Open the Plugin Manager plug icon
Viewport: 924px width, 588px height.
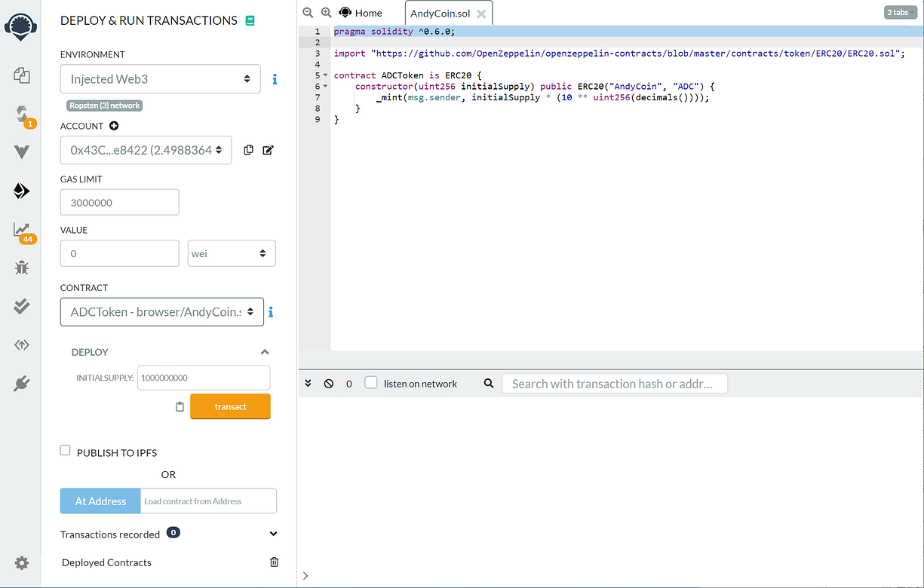point(21,384)
